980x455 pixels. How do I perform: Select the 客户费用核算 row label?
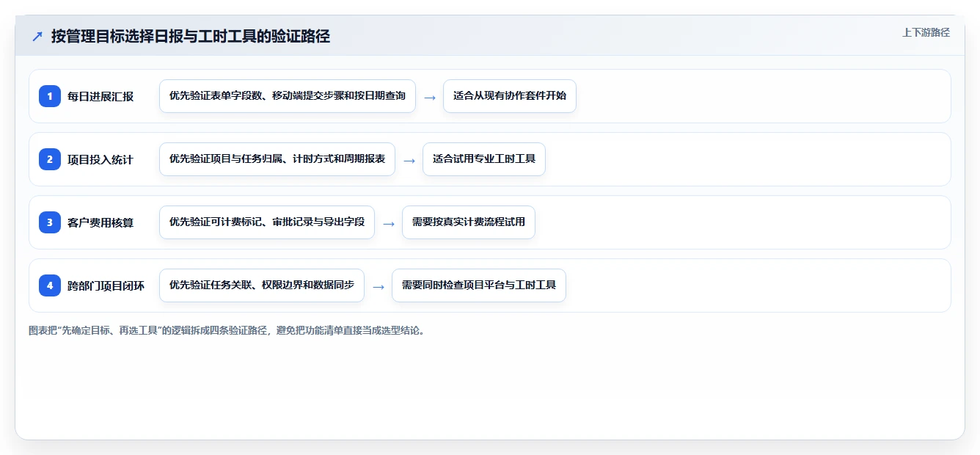click(x=100, y=222)
